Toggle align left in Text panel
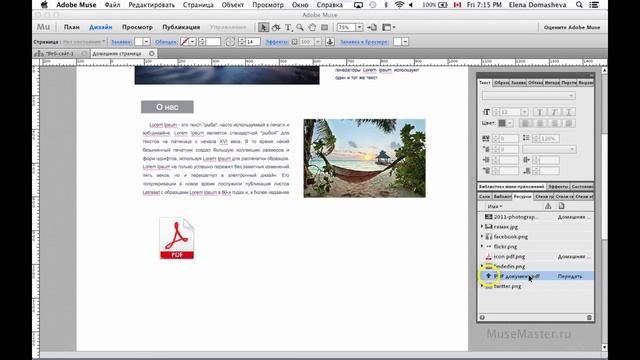 526,123
